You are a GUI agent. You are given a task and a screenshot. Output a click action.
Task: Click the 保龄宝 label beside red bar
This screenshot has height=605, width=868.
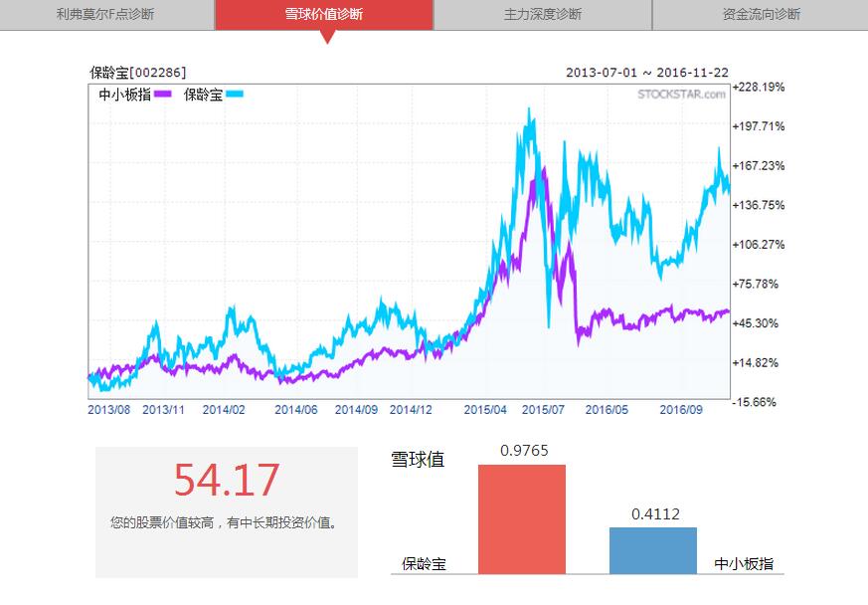pyautogui.click(x=424, y=564)
